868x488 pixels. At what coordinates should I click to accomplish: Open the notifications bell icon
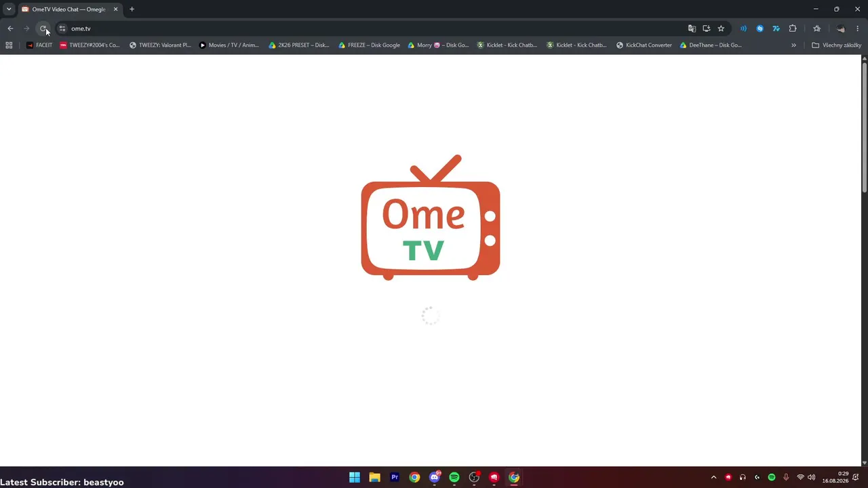(x=856, y=477)
